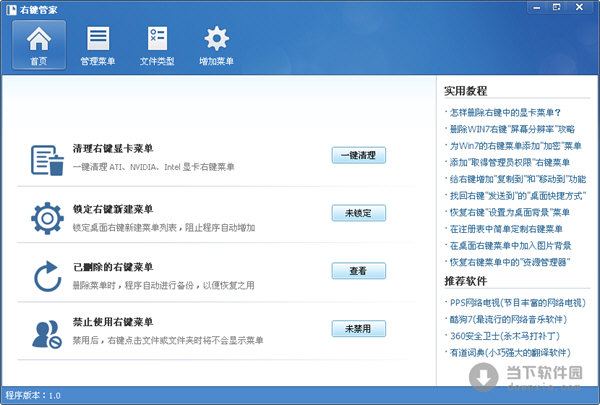Click the 清理右键显卡菜单 heading

pyautogui.click(x=113, y=149)
